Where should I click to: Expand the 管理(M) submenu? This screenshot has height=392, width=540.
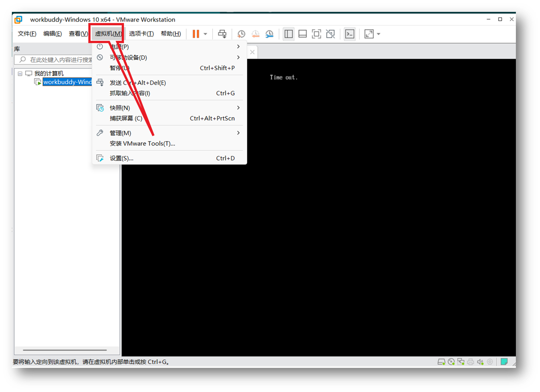[x=169, y=133]
